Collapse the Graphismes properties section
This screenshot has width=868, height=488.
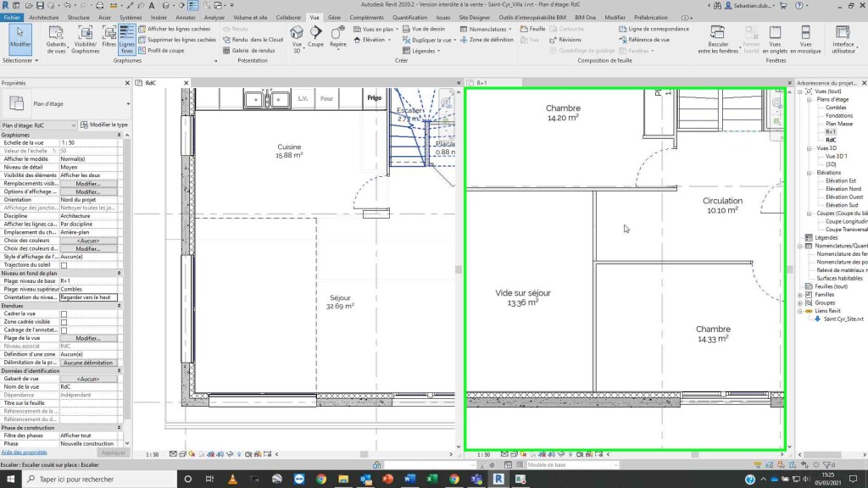tap(119, 135)
